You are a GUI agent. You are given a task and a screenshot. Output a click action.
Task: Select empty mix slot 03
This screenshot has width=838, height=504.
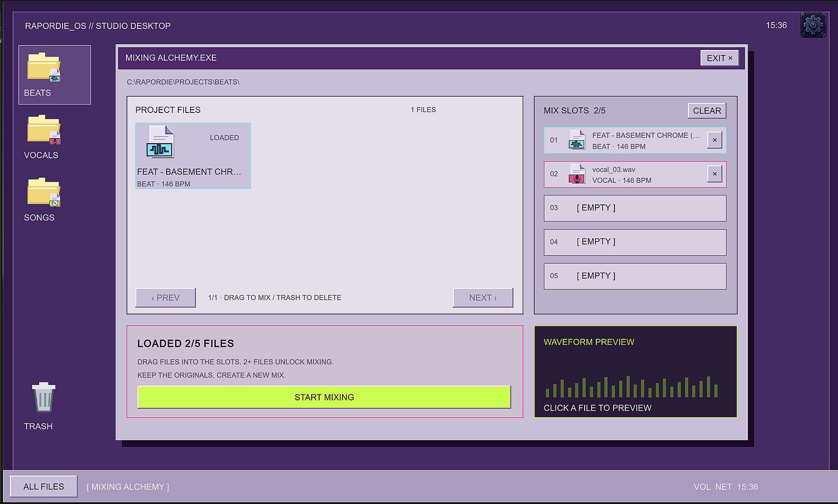click(x=635, y=208)
